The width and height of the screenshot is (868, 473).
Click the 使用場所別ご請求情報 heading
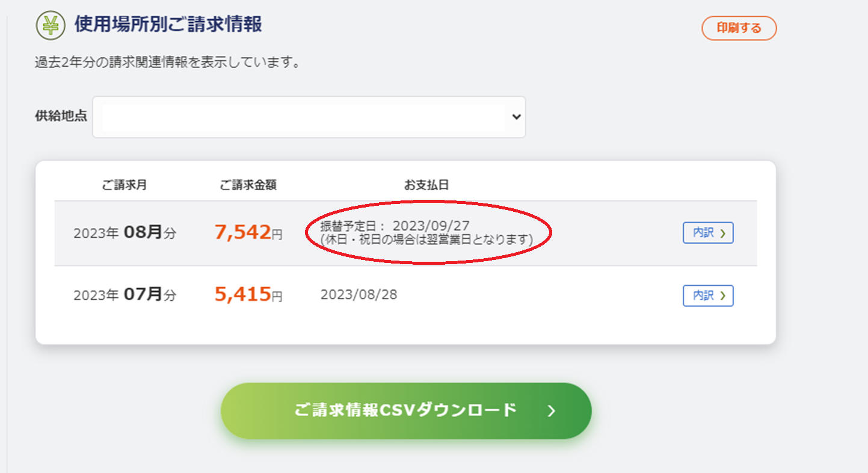[x=168, y=25]
